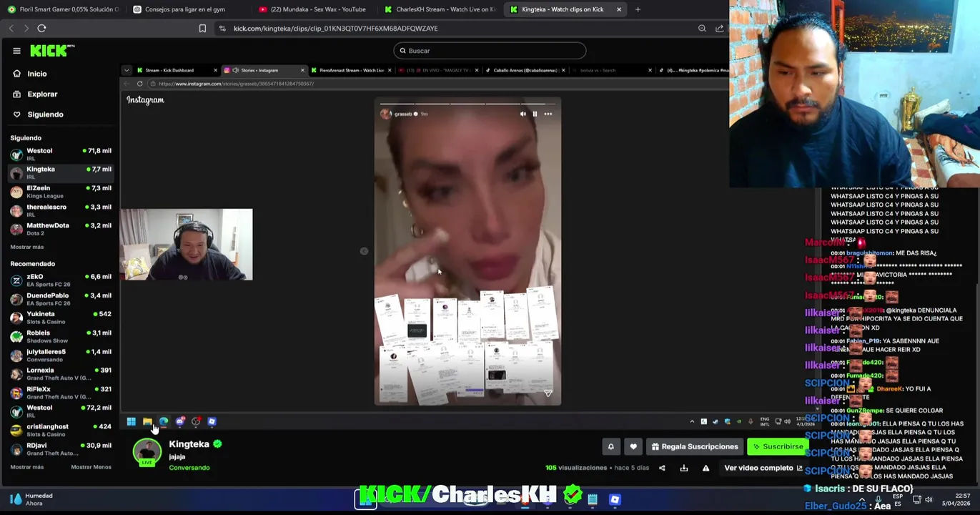Open MatthewDota channel

tap(61, 229)
